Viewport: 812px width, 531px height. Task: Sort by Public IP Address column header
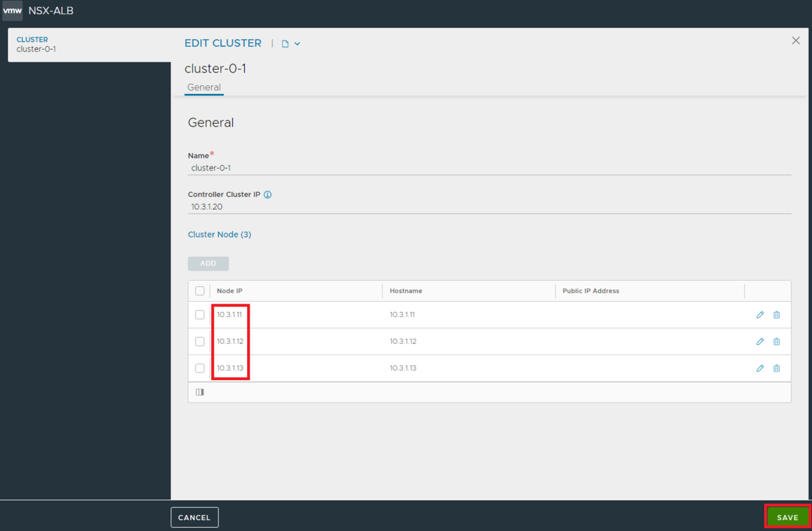pyautogui.click(x=591, y=291)
